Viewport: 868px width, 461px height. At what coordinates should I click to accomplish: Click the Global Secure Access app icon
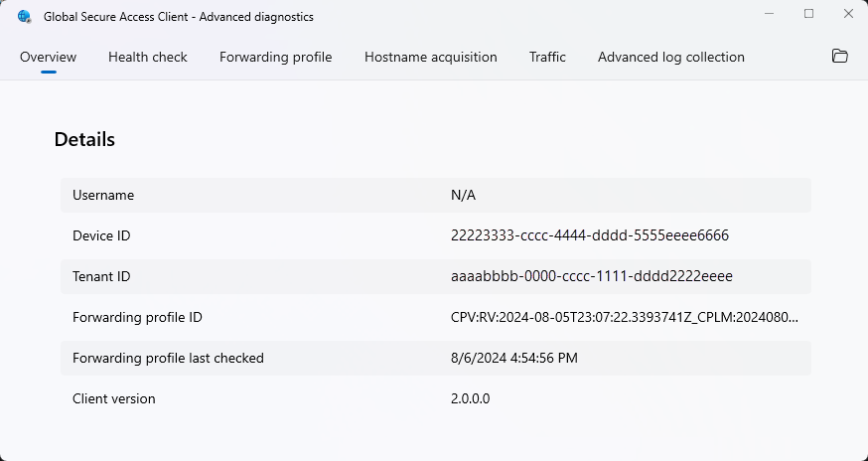tap(25, 15)
